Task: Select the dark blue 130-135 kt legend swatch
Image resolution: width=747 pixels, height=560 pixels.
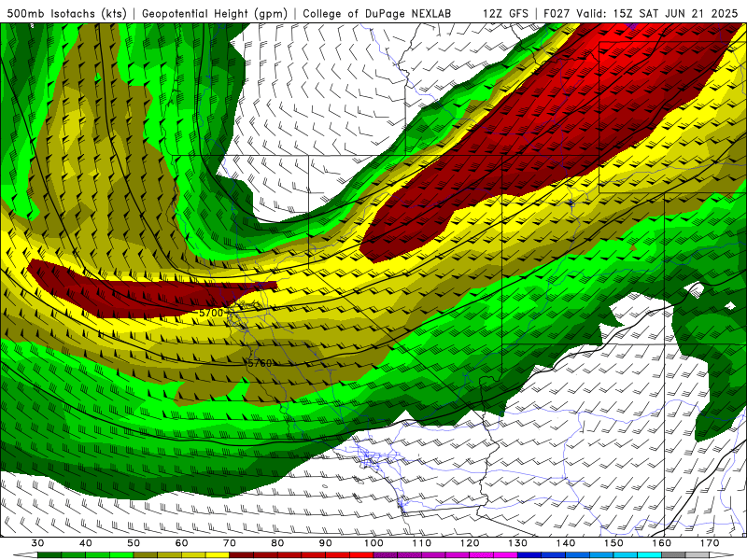Action: [x=529, y=554]
